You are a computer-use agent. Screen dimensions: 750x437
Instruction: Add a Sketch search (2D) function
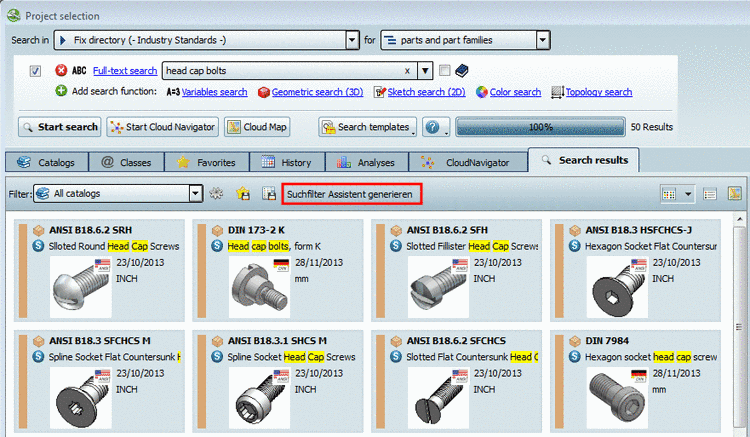click(x=426, y=92)
